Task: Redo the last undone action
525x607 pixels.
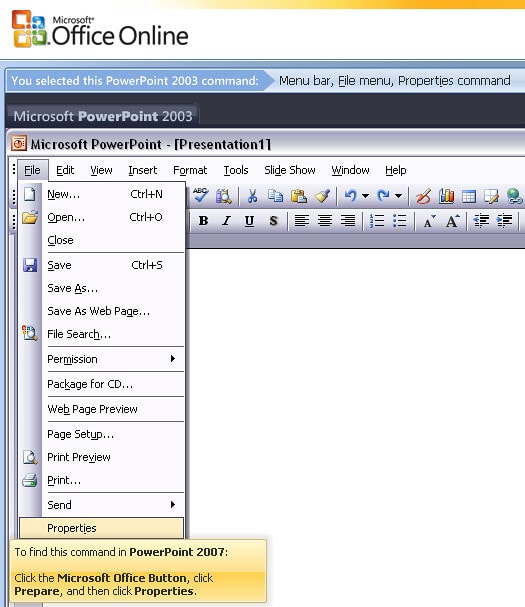Action: click(x=383, y=196)
